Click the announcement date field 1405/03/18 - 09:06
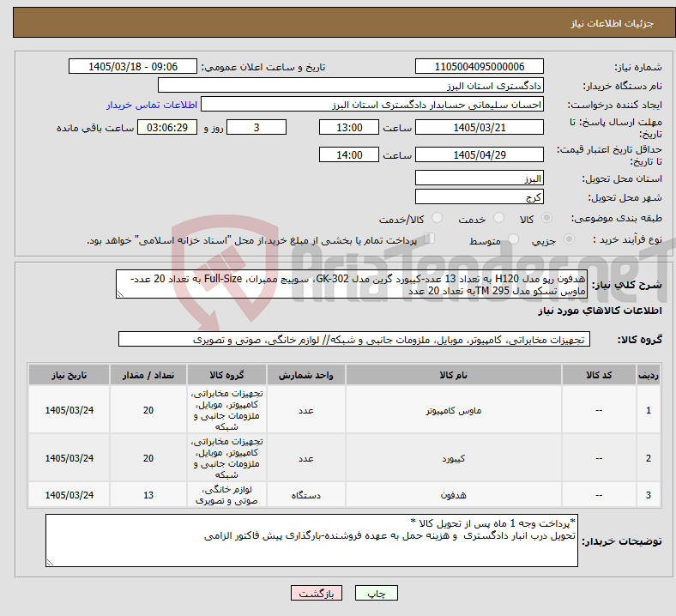The image size is (676, 616). [x=133, y=67]
